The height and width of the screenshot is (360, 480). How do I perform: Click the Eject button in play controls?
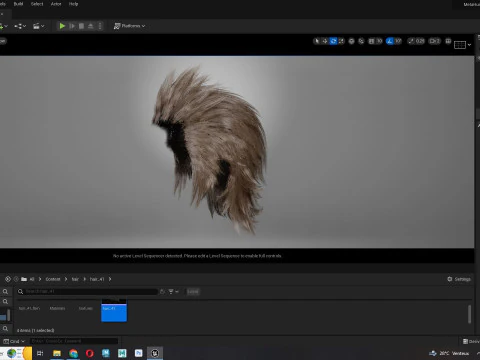click(x=90, y=26)
